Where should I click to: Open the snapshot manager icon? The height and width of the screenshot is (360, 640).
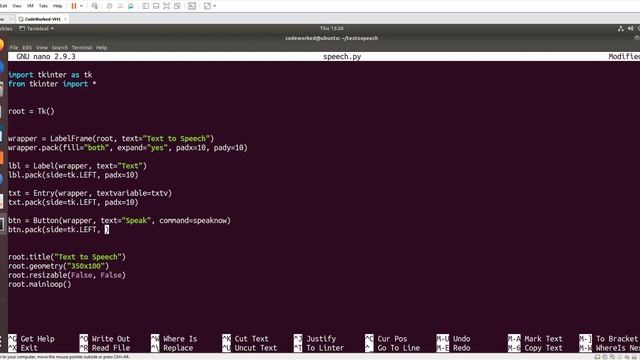tap(131, 6)
